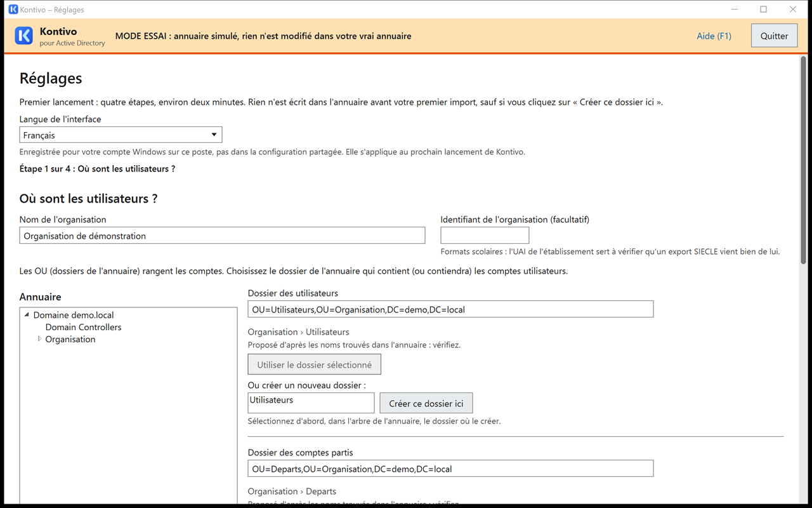This screenshot has height=508, width=812.
Task: Click the Kontivo logo icon in the banner
Action: 23,36
